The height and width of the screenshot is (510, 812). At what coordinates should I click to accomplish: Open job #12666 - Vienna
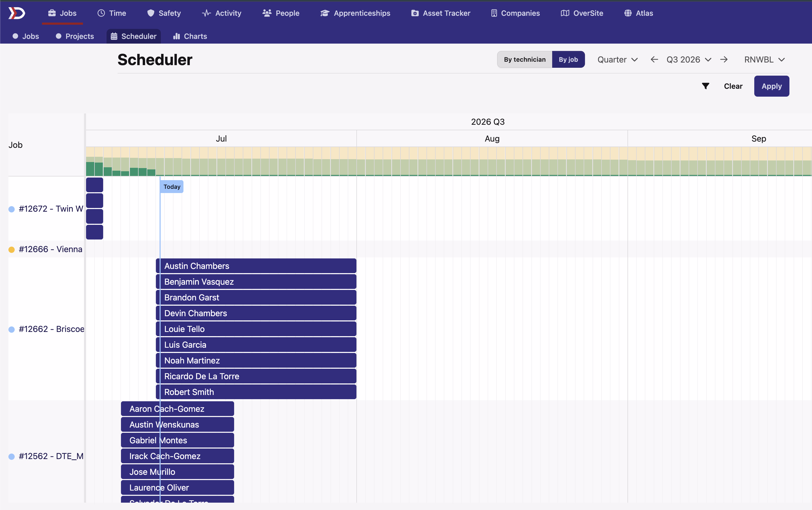tap(51, 249)
